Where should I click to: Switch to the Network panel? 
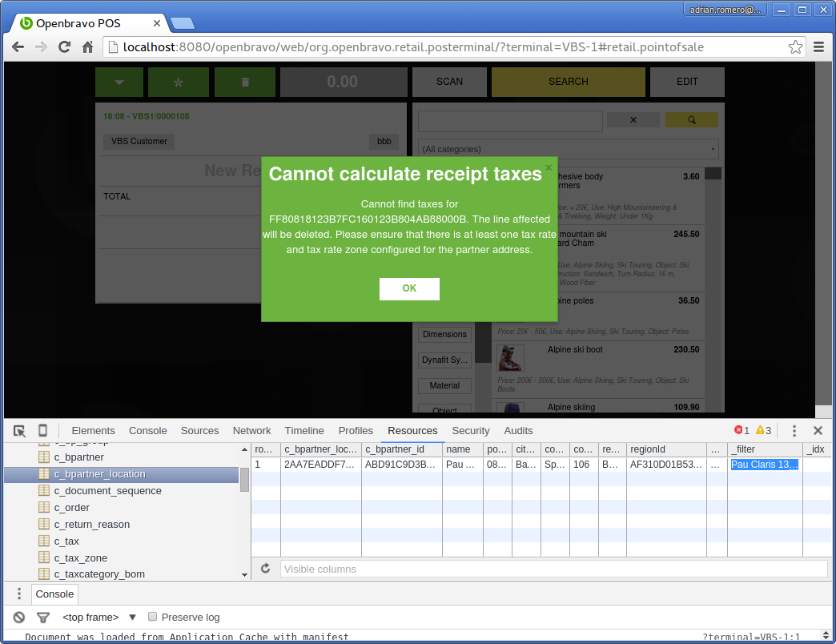tap(251, 431)
